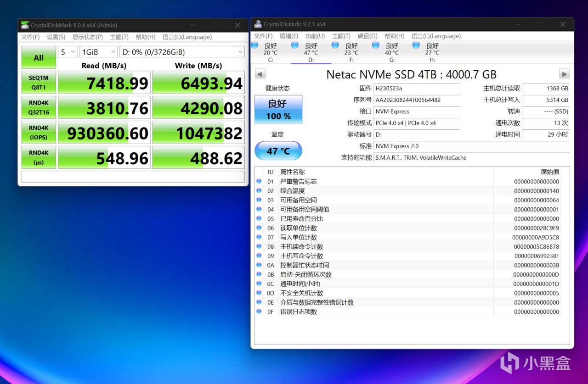
Task: Click the 主机总计写入 field showing 5314 GB
Action: tap(546, 100)
